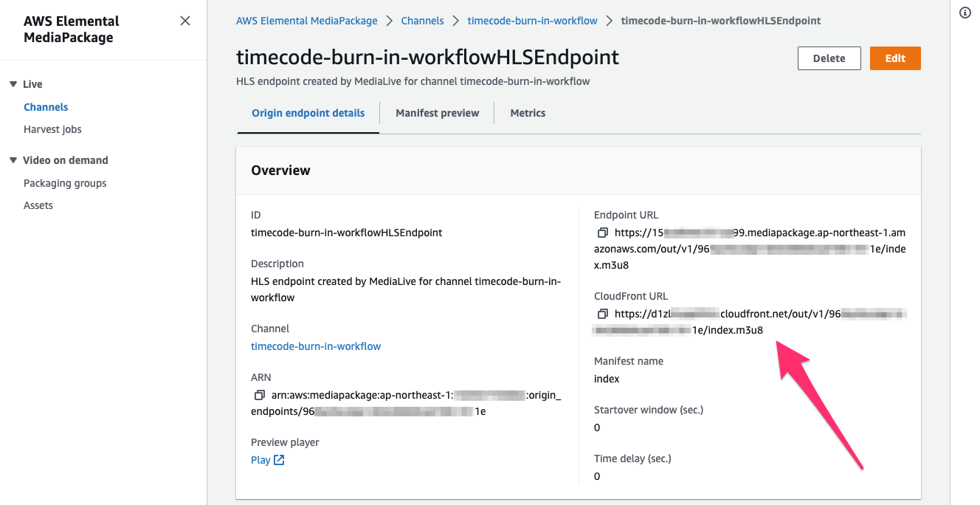Collapse the Live section triangle
Viewport: 980px width, 505px height.
[x=13, y=84]
